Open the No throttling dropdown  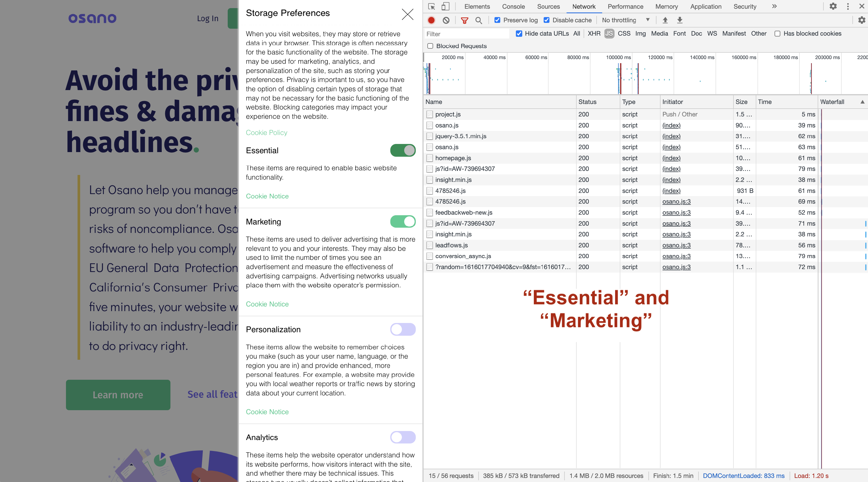(625, 20)
